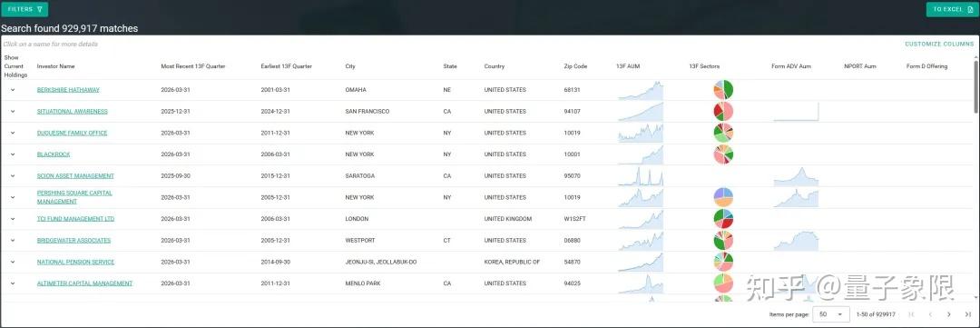Image resolution: width=980 pixels, height=328 pixels.
Task: Expand holdings for Bridgewater Associates row
Action: click(13, 241)
